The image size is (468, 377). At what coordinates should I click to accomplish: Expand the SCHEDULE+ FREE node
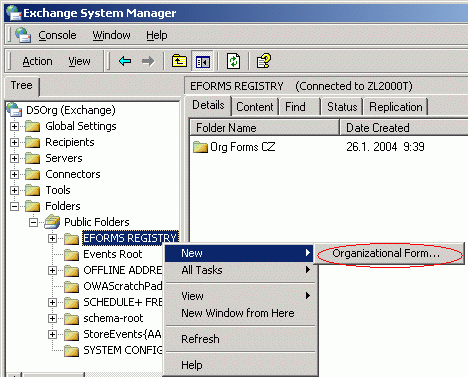coord(52,302)
